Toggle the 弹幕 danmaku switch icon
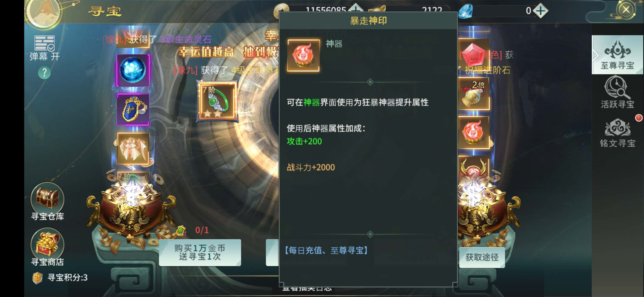The height and width of the screenshot is (297, 644). point(44,43)
